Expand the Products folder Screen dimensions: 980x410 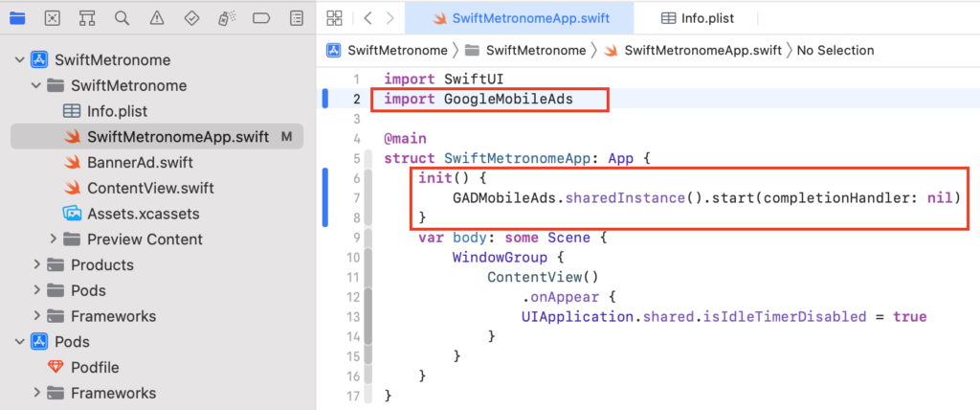[37, 264]
